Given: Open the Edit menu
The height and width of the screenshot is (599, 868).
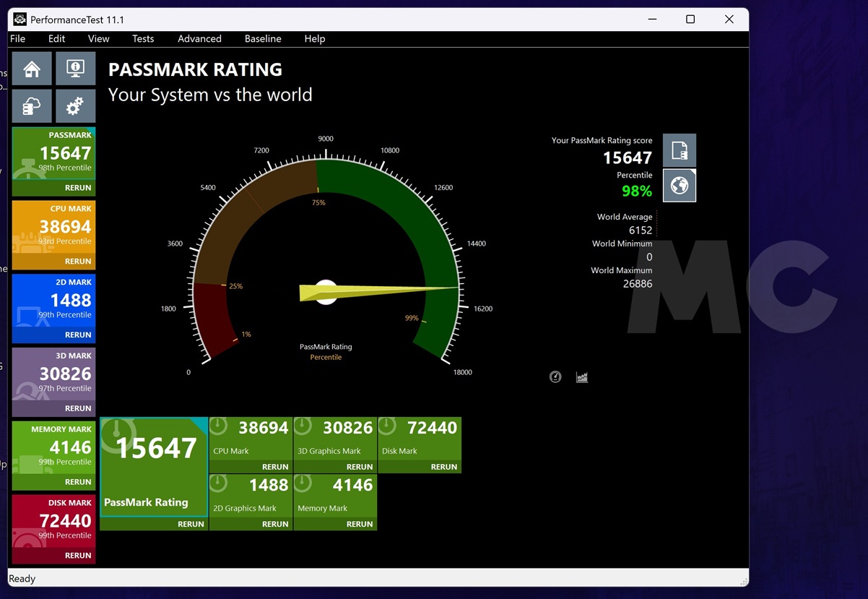Looking at the screenshot, I should 56,38.
